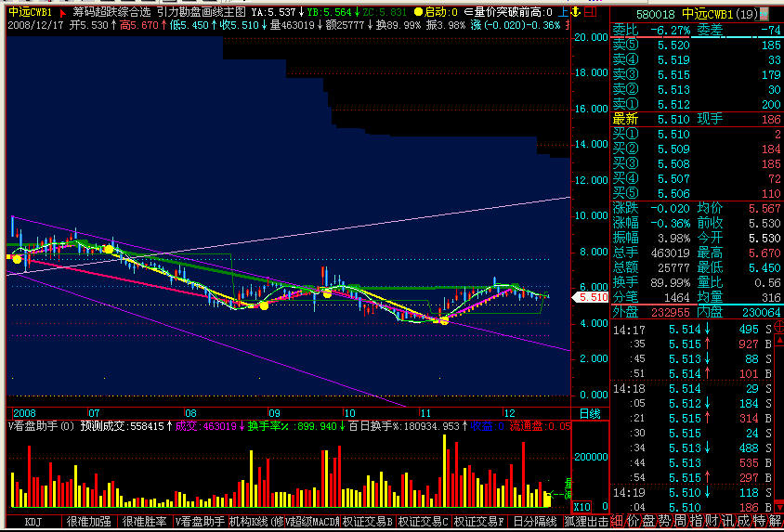Switch to 很准胜率 indicator tab

145,522
